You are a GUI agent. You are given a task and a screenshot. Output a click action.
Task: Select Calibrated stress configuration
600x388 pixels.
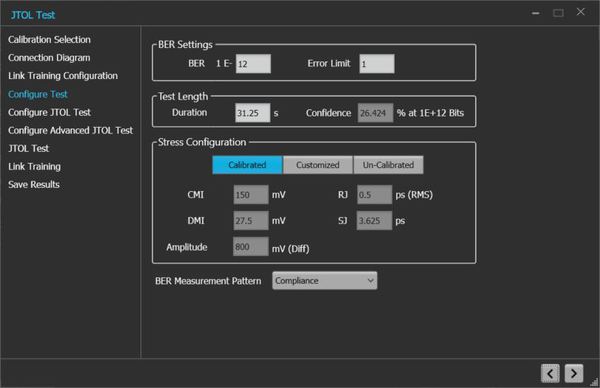coord(247,165)
